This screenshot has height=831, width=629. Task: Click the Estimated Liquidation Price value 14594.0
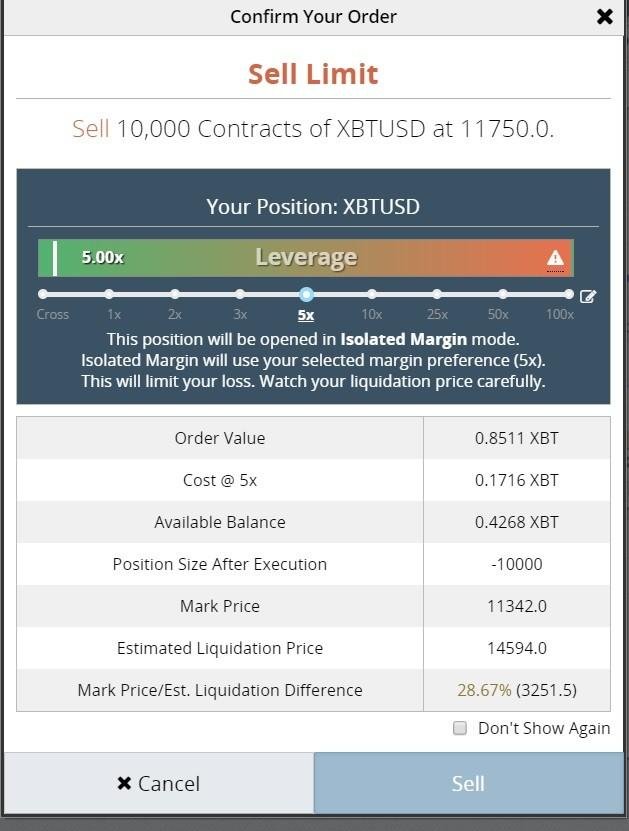516,648
